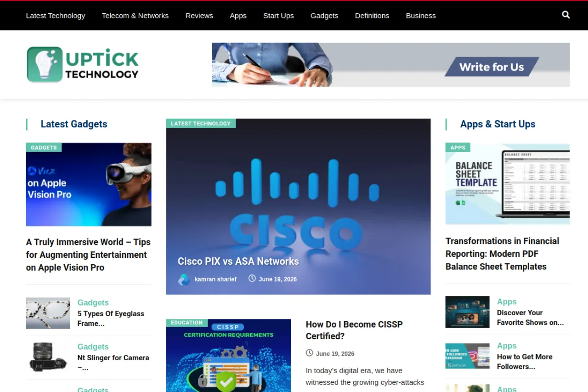Read A Truly Immersive World article
This screenshot has height=392, width=588.
click(88, 255)
